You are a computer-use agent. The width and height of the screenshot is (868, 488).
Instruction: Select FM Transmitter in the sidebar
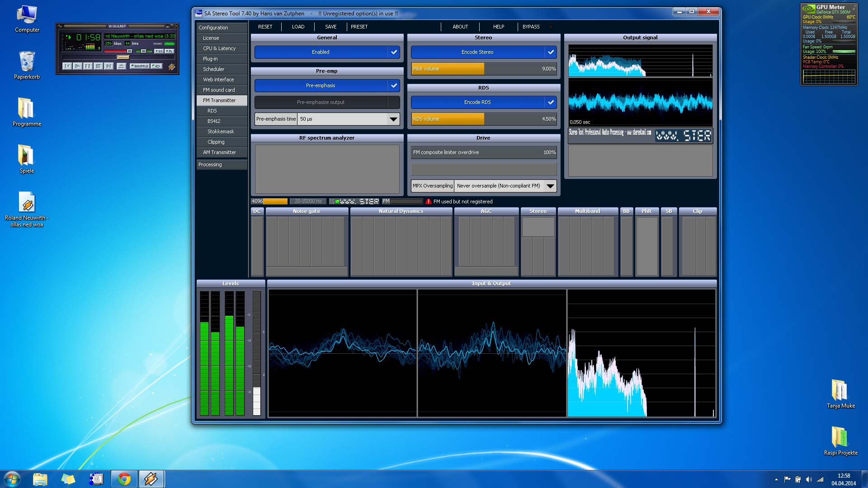[222, 100]
